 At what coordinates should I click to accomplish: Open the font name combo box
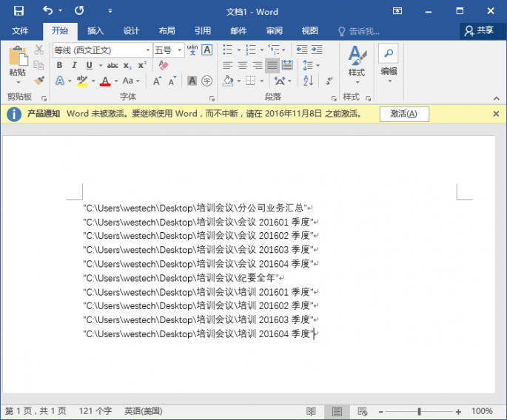pos(102,50)
